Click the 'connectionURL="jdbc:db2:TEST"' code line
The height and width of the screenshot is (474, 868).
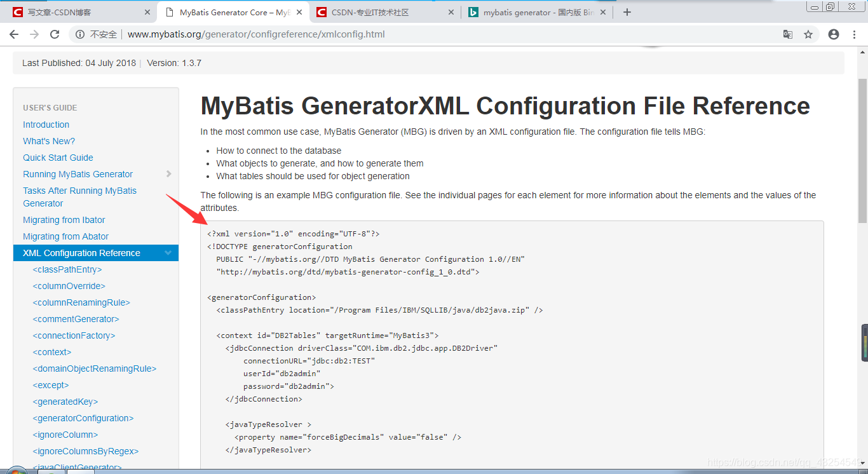(309, 361)
